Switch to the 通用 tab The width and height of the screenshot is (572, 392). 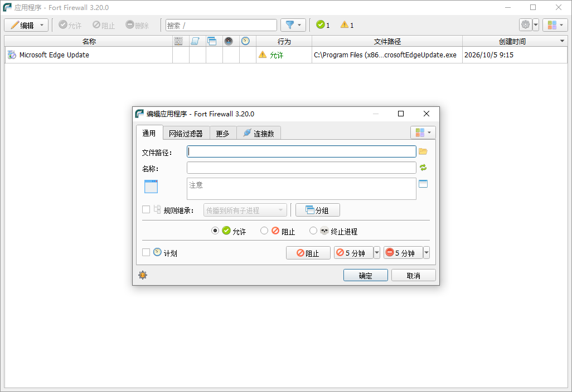149,133
